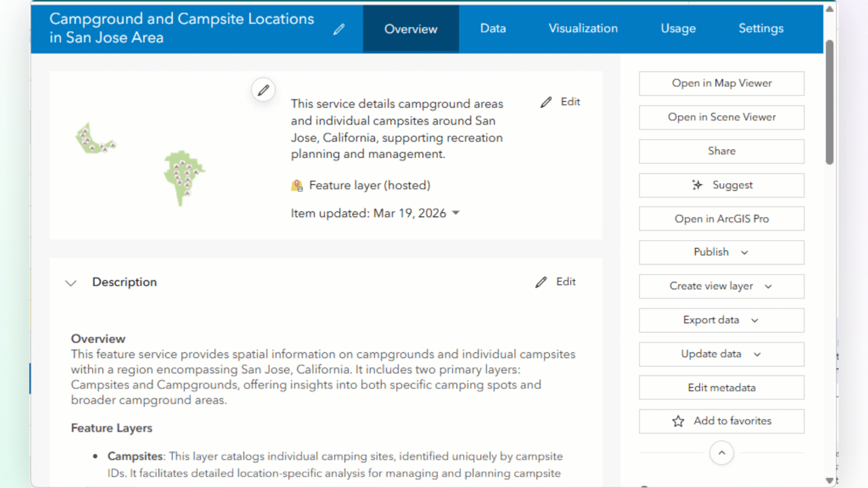
Task: Open the Settings tab
Action: (761, 28)
